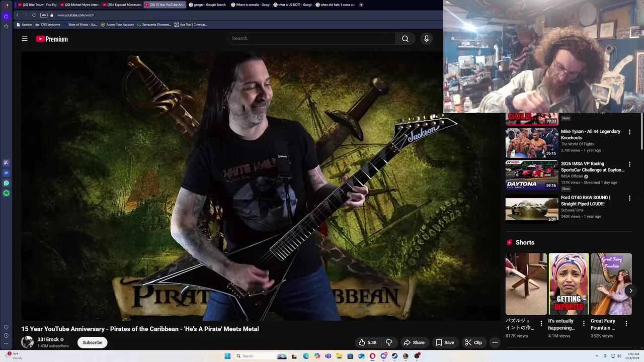644x362 pixels.
Task: Open options for the 817K views Short
Action: coord(541,323)
